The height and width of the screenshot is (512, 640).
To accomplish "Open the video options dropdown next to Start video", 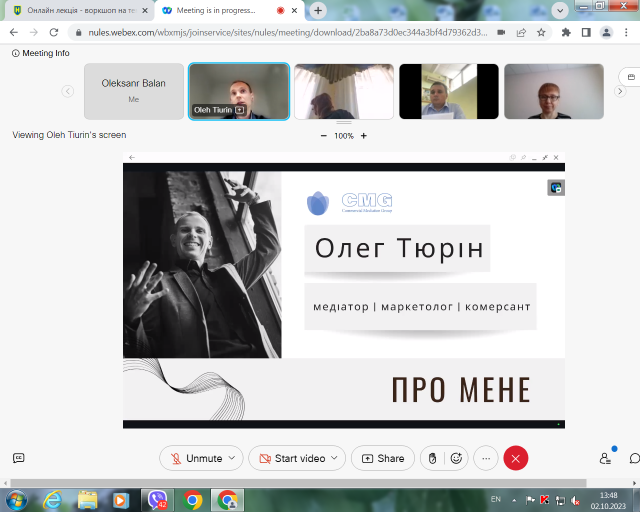I will [334, 458].
